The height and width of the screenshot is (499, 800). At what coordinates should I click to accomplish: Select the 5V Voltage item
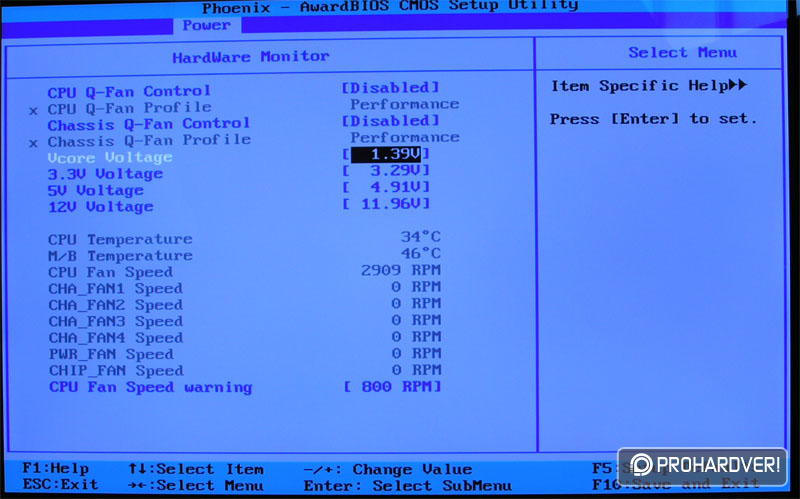pyautogui.click(x=96, y=191)
